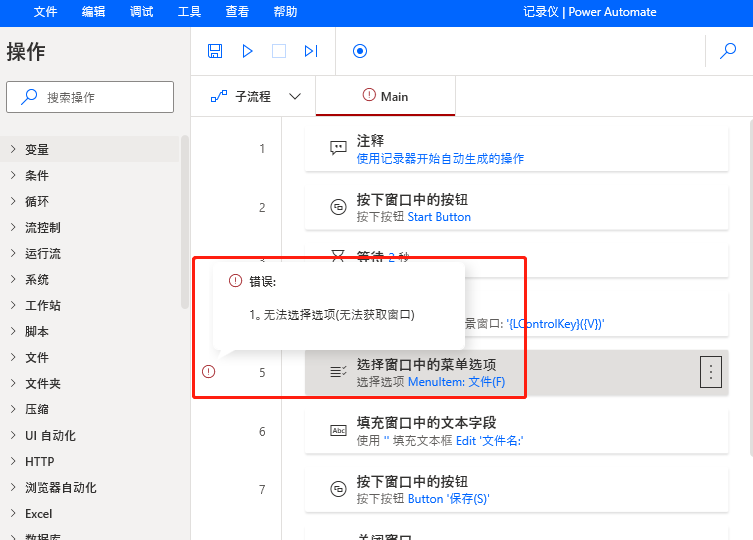753x540 pixels.
Task: Click the Button '保存(S)' link in step 7
Action: tap(448, 499)
